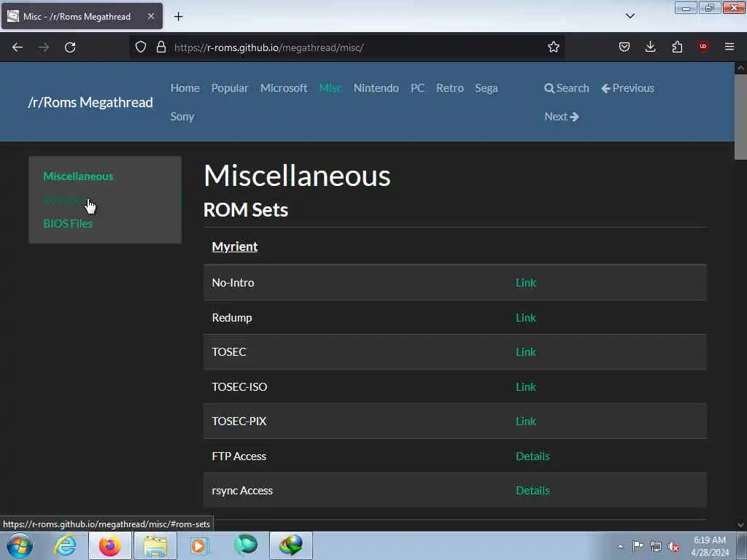Open the extensions puzzle icon
747x560 pixels.
coord(677,47)
